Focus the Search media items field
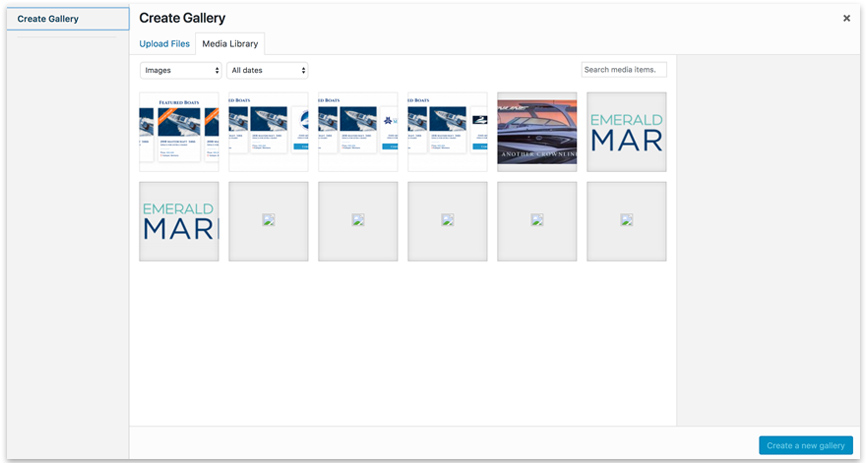This screenshot has width=867, height=463. 624,70
